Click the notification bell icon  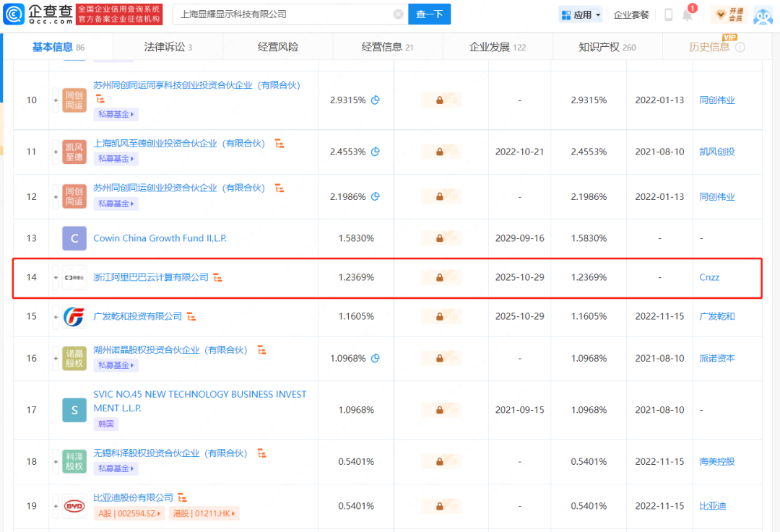click(x=688, y=15)
